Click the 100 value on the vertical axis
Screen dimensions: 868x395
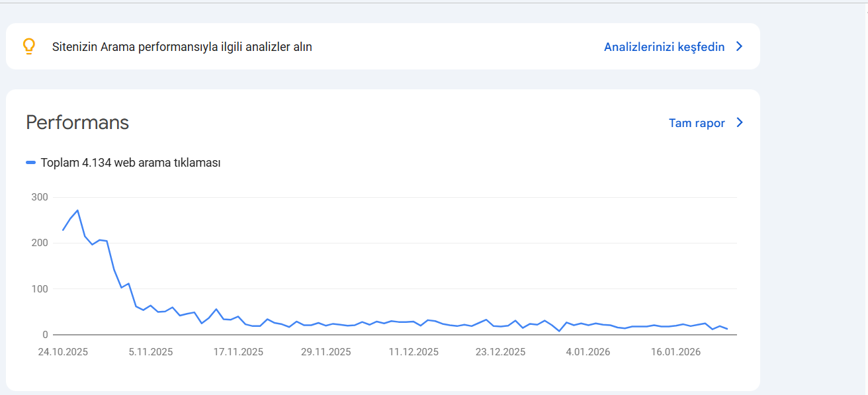click(40, 289)
